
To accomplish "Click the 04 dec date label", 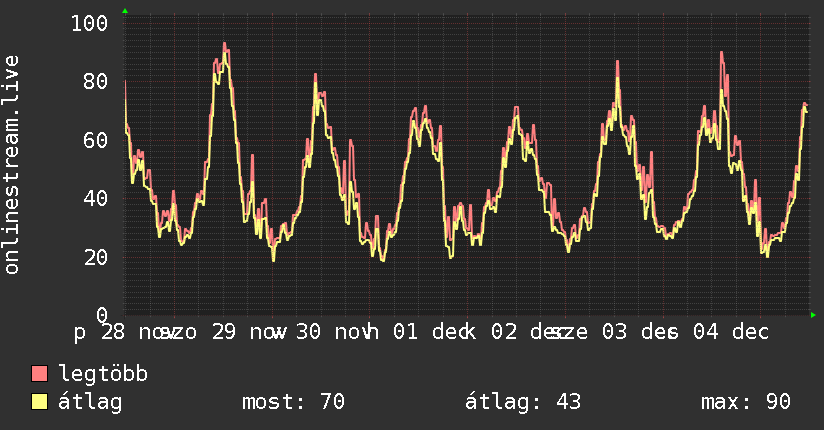I will pyautogui.click(x=730, y=332).
